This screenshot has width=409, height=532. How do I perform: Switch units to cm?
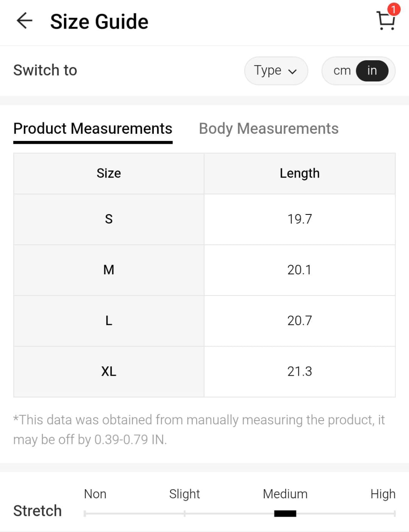[342, 71]
